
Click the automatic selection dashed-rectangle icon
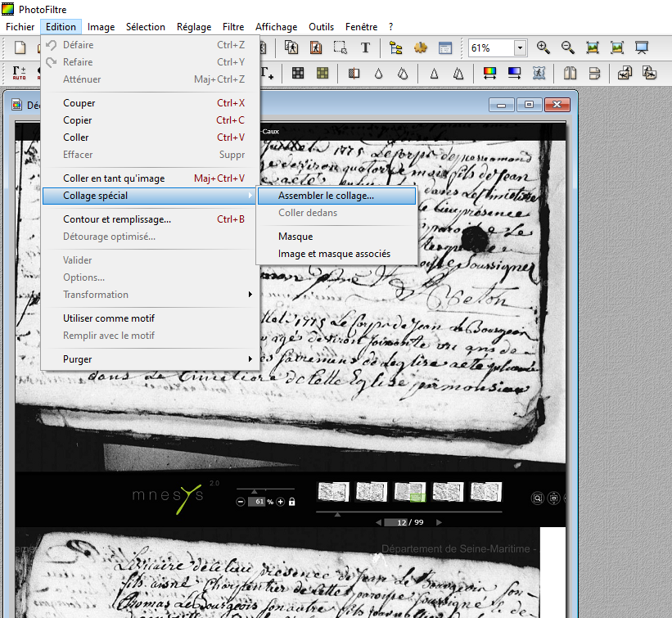(x=340, y=48)
